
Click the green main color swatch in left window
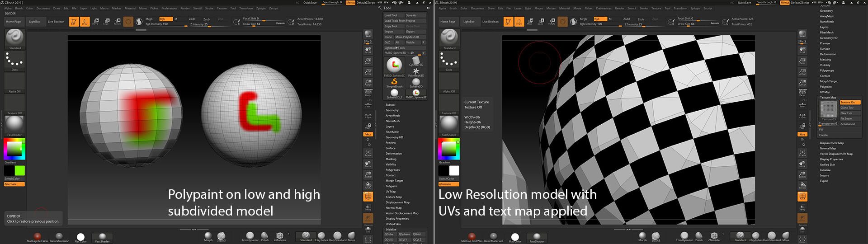(x=19, y=170)
